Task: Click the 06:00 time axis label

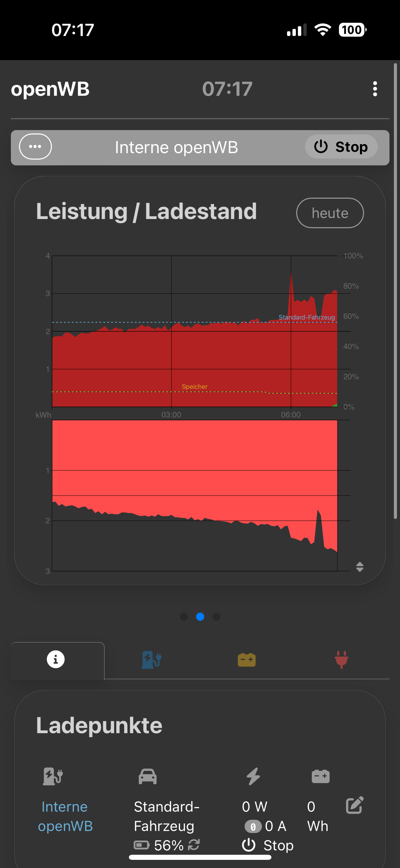Action: point(291,415)
